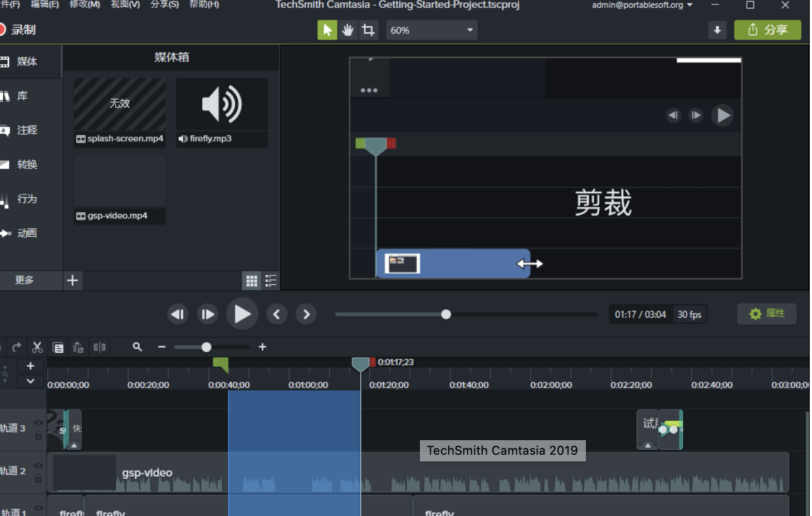Select the firefly.mp3 audio thumbnail

222,104
